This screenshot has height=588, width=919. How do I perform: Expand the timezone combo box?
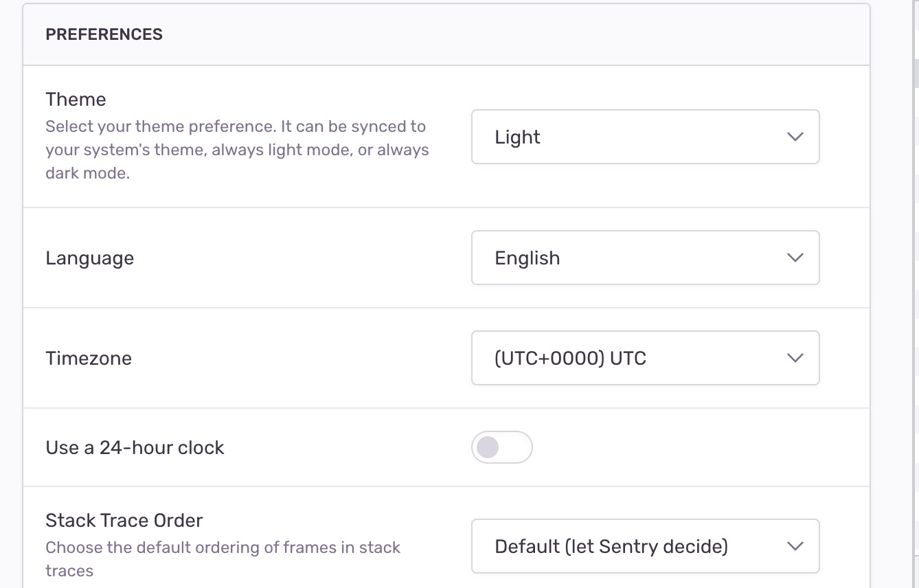click(x=646, y=358)
